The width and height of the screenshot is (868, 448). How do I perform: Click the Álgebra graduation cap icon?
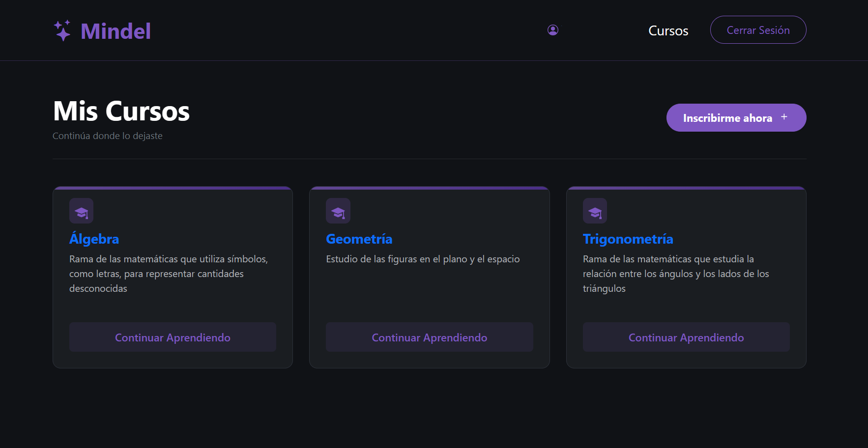pyautogui.click(x=82, y=211)
